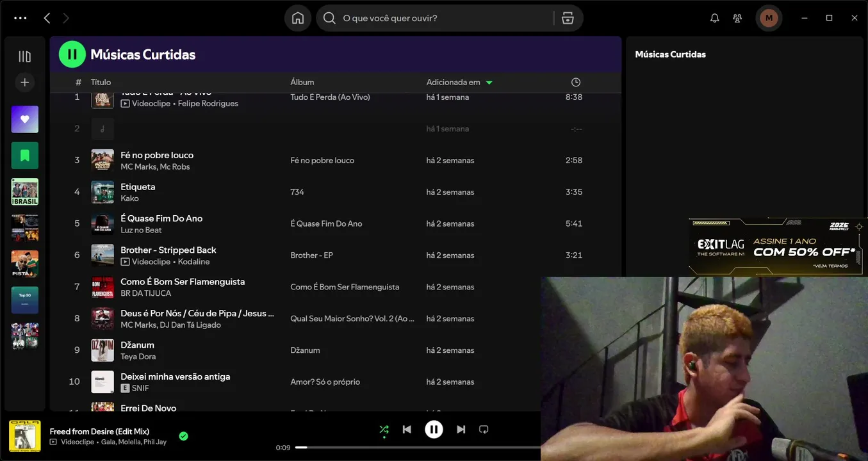Open Freed from Desire now-playing cover
868x461 pixels.
coord(25,436)
